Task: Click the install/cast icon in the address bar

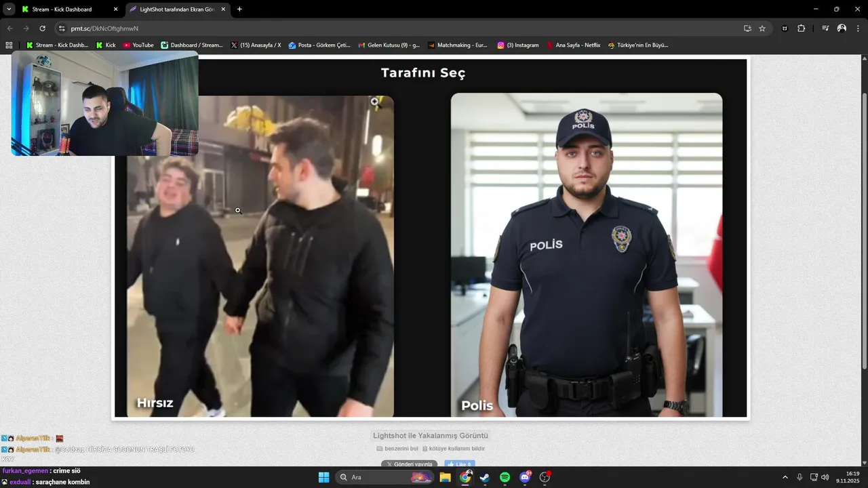Action: (747, 28)
